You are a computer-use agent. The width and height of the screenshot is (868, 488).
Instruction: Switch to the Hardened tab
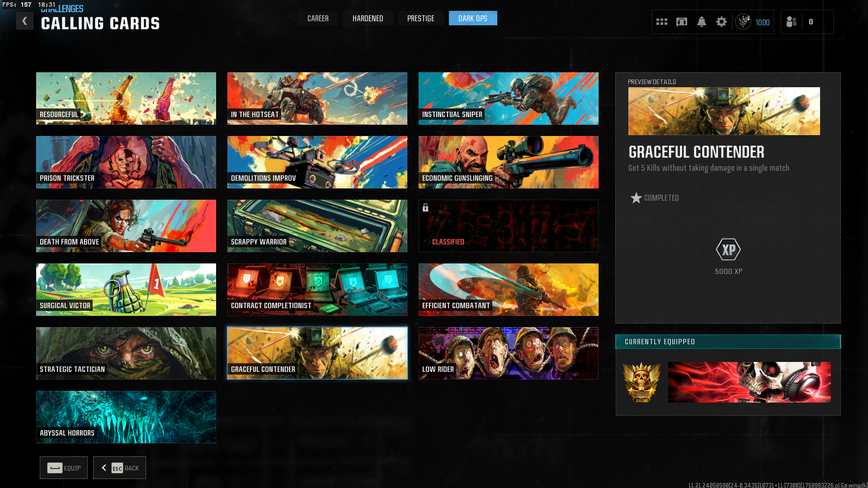(x=368, y=19)
